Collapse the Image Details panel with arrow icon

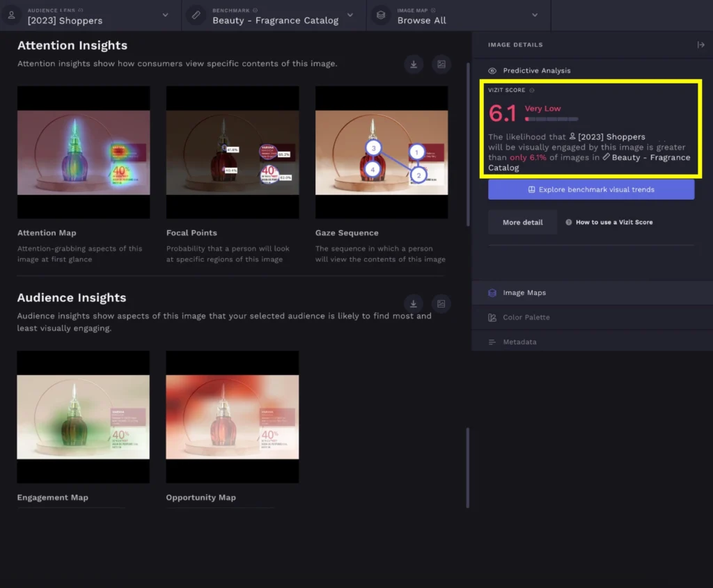point(700,45)
